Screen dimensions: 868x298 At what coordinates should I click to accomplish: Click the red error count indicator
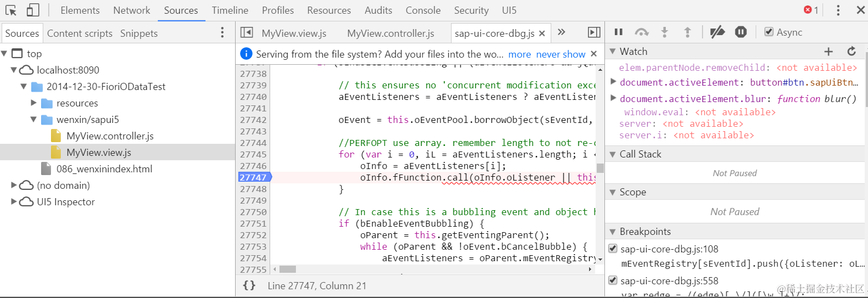pyautogui.click(x=811, y=10)
